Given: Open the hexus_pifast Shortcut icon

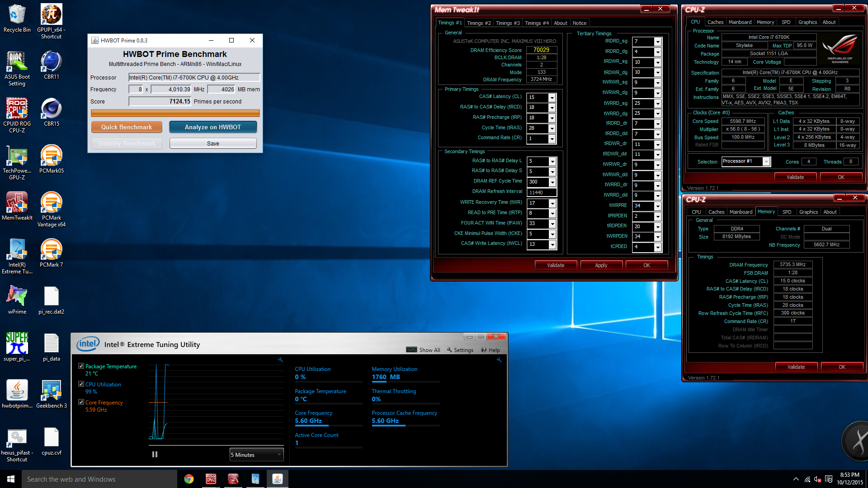Looking at the screenshot, I should 17,444.
